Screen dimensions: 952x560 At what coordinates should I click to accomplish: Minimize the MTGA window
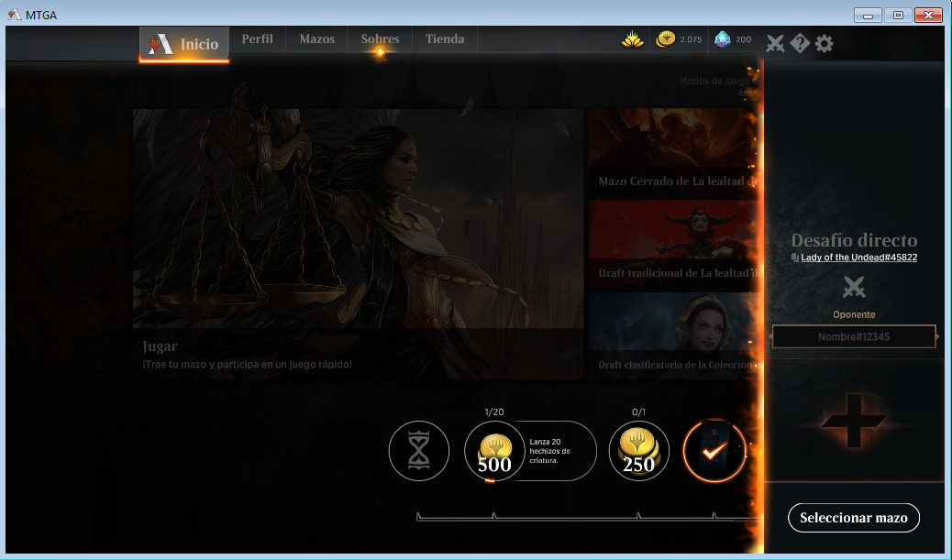point(868,16)
